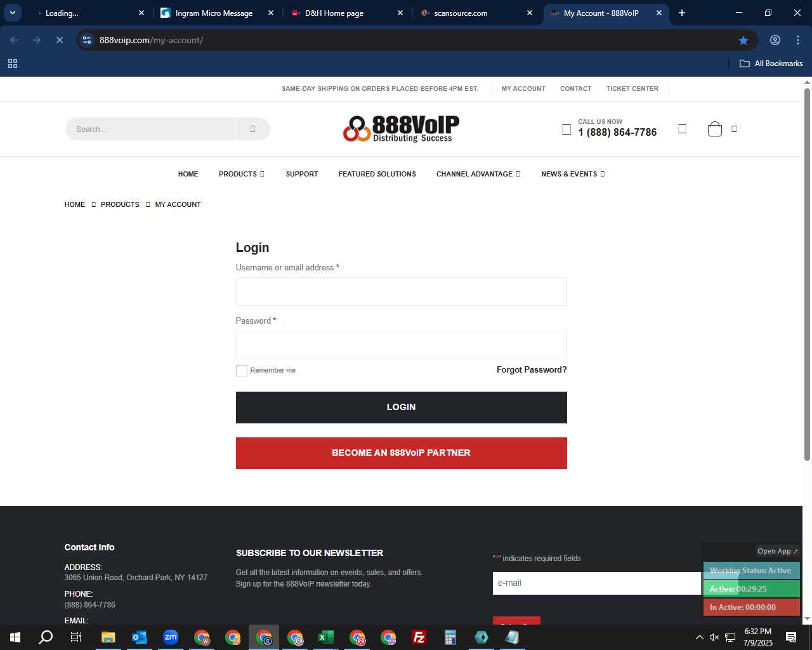Open FileZilla from taskbar

(x=419, y=637)
